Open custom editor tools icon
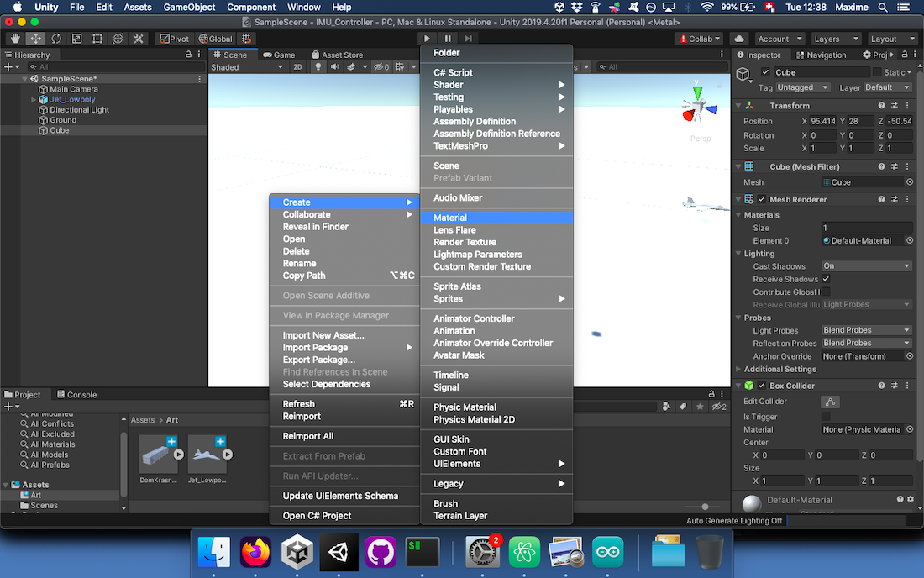 139,39
